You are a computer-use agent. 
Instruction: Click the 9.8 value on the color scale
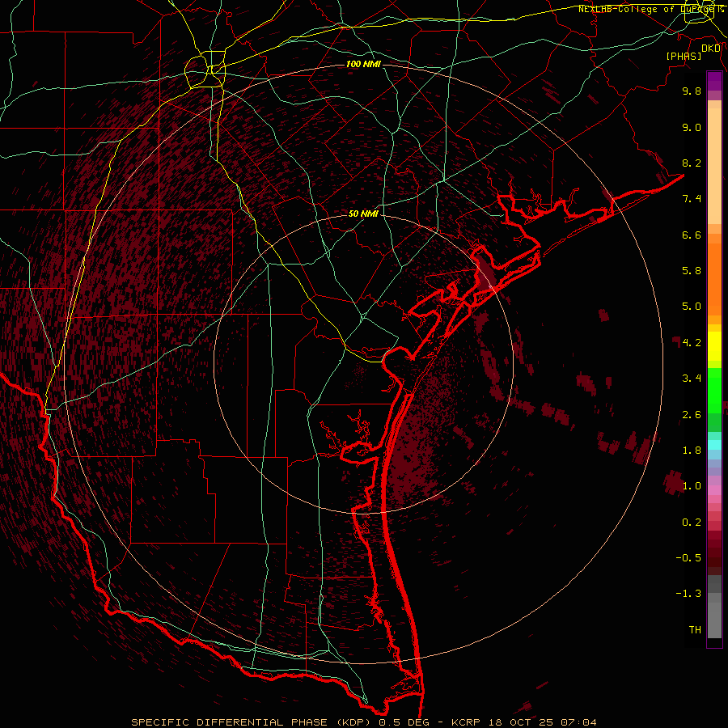(x=692, y=91)
